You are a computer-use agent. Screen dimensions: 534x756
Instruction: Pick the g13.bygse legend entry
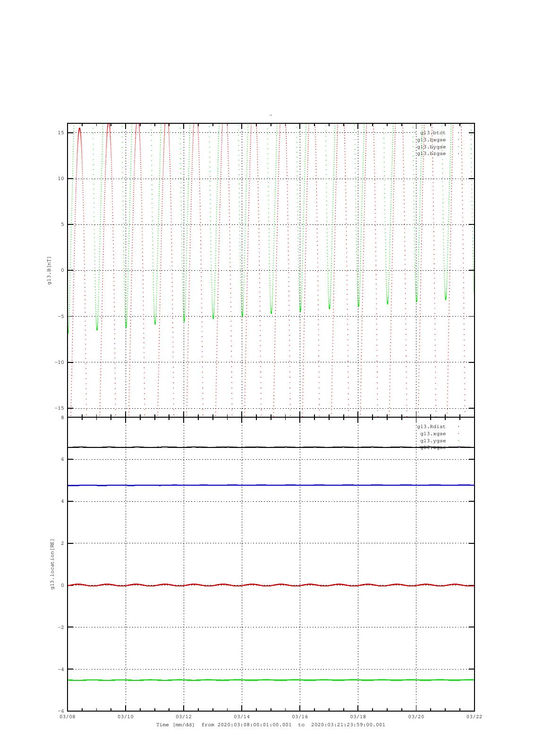pos(431,147)
